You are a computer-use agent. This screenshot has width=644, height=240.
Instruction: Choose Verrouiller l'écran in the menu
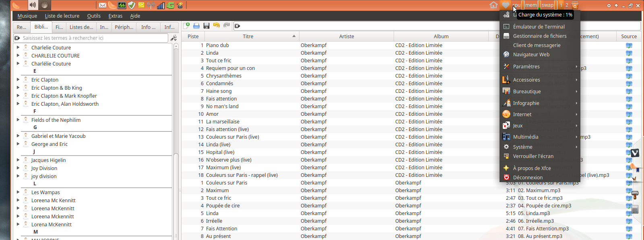coord(539,156)
